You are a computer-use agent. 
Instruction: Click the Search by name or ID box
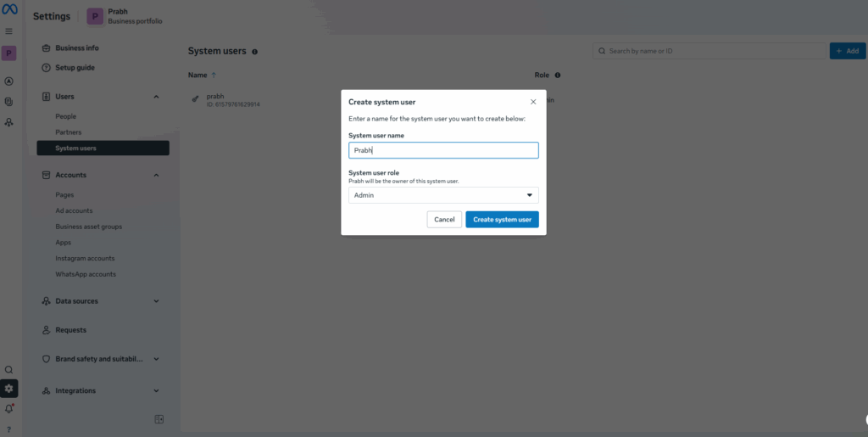pyautogui.click(x=709, y=51)
